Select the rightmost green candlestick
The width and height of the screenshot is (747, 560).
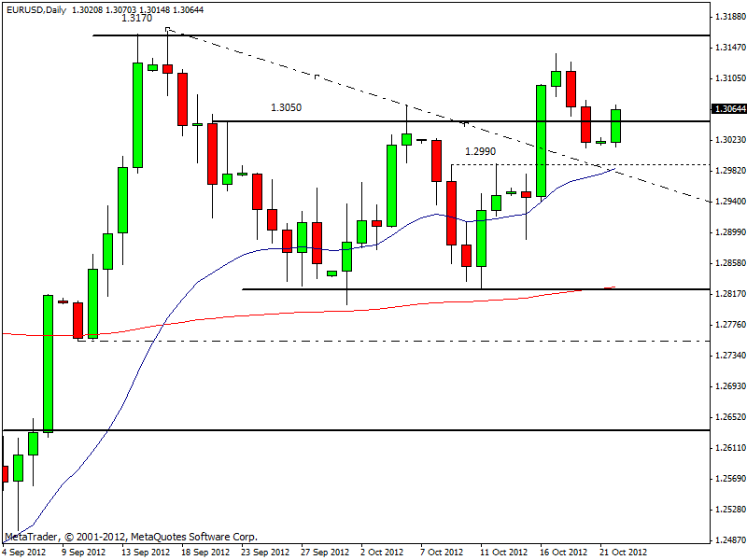(616, 125)
